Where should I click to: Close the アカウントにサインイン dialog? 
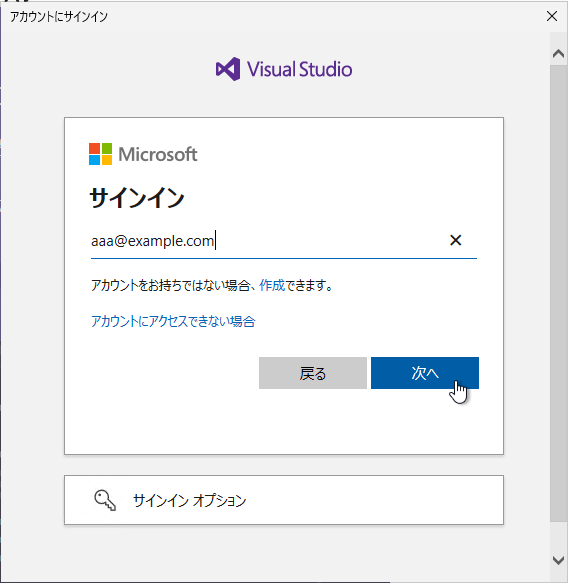pos(552,16)
